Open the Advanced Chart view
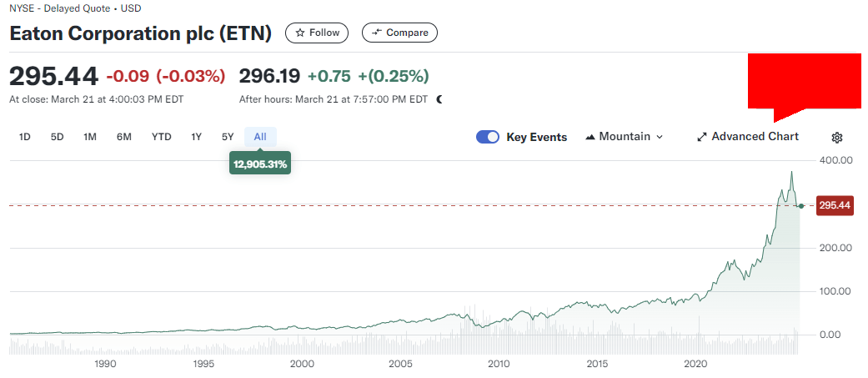868x378 pixels. pos(748,136)
